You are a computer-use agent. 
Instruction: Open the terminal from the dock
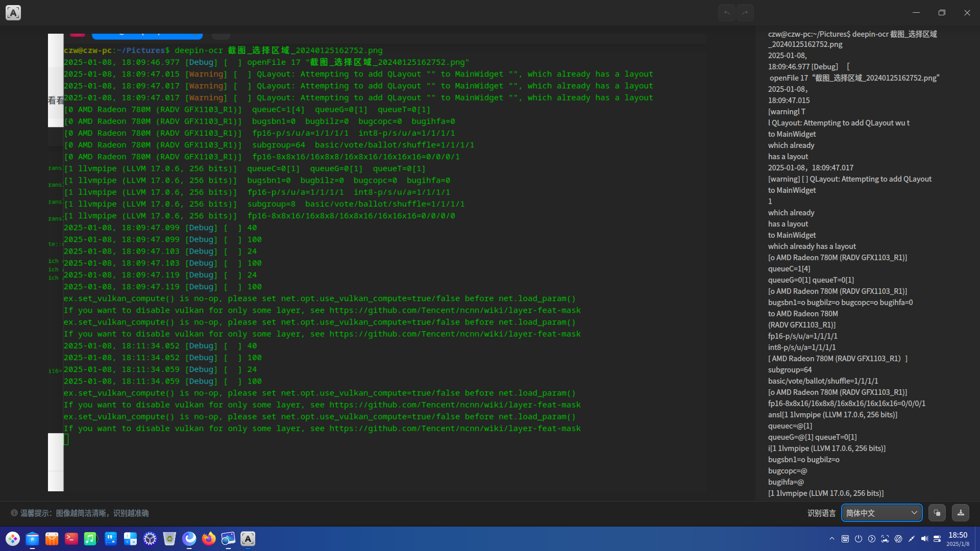coord(71,539)
